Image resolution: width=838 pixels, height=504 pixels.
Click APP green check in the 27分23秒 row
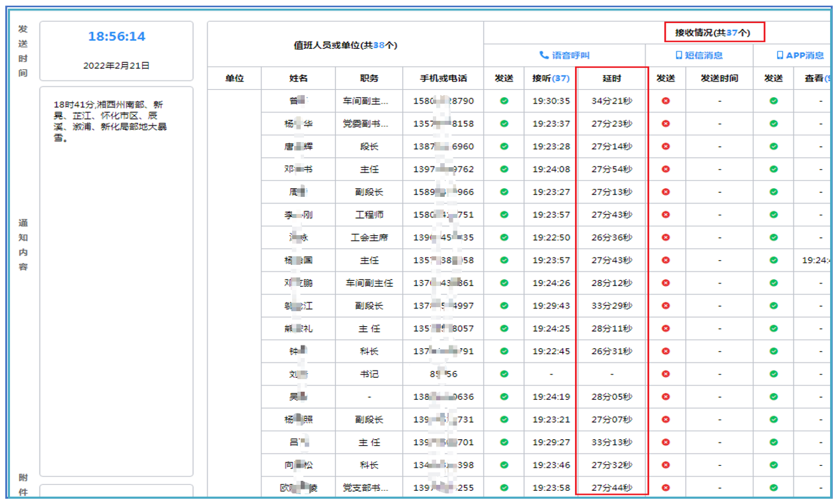(x=774, y=124)
